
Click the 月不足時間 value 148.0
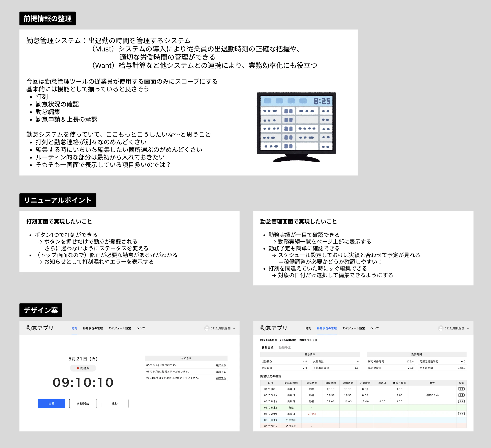pos(462,368)
